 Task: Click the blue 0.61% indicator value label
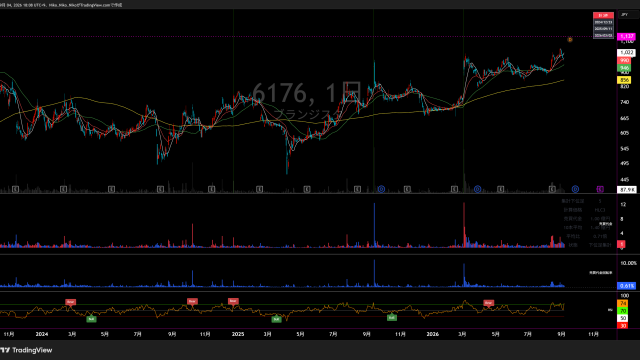coord(627,286)
